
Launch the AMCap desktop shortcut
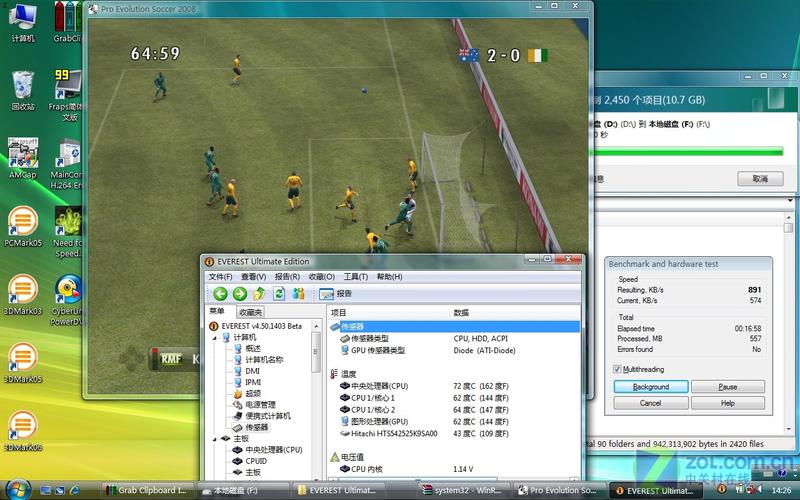point(22,158)
